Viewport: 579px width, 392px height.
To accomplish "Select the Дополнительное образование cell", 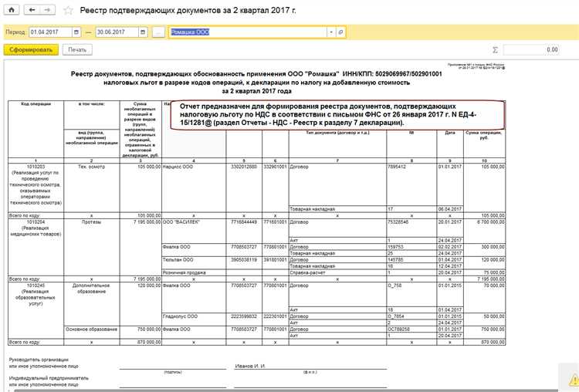I will tap(92, 304).
